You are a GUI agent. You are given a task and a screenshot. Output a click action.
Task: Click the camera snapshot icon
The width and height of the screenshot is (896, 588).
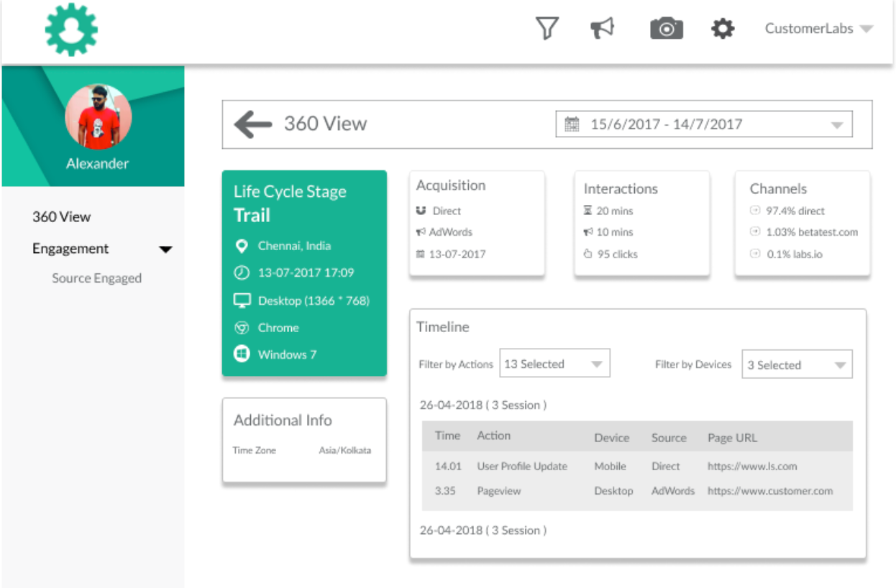point(667,29)
